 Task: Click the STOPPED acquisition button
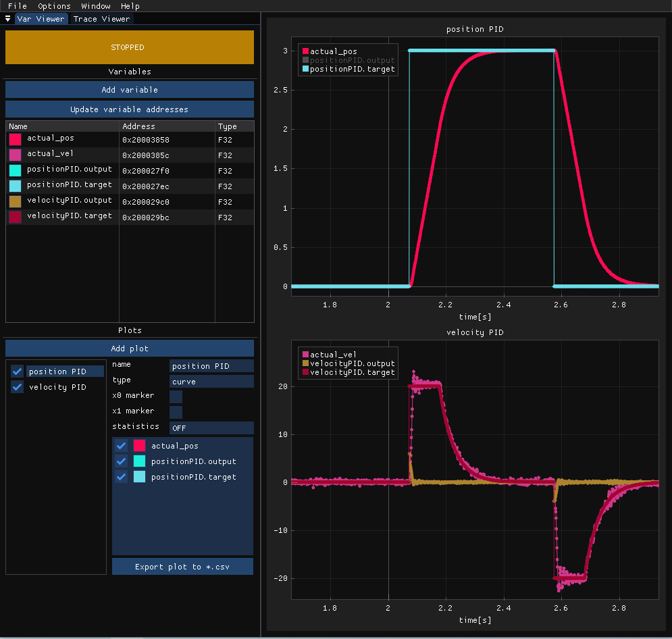pyautogui.click(x=129, y=47)
